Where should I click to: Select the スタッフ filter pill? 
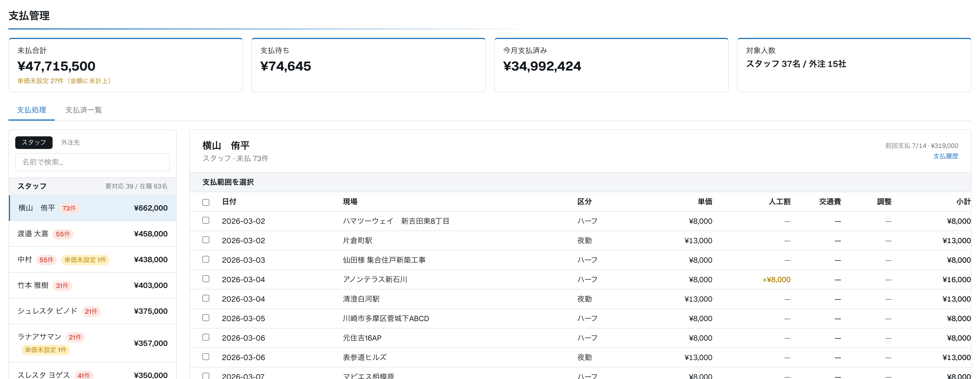(34, 142)
